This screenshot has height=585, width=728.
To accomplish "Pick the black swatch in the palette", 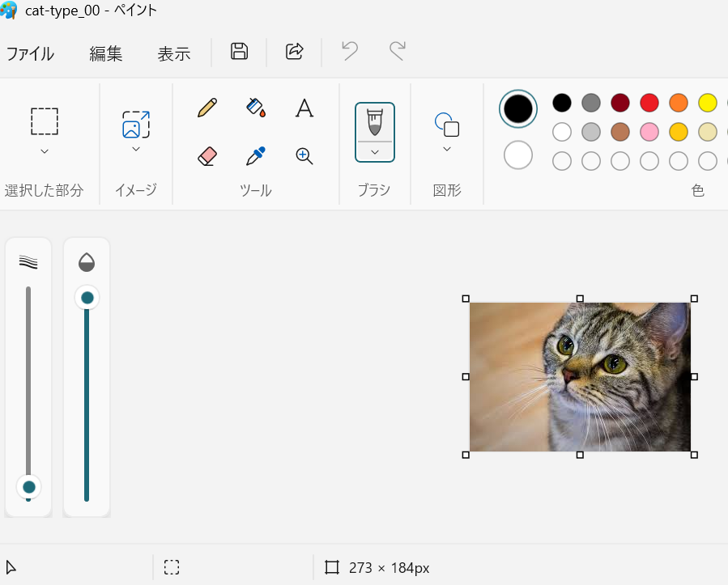I will 562,103.
